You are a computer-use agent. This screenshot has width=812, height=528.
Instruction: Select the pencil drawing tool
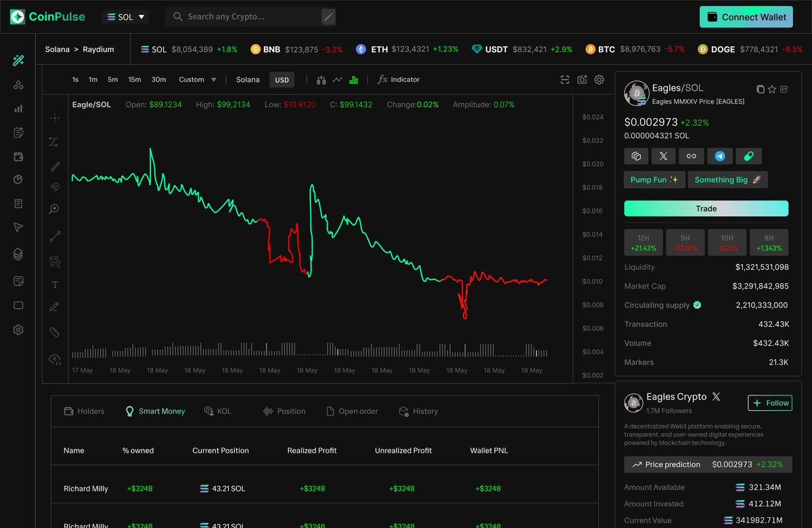pyautogui.click(x=55, y=307)
